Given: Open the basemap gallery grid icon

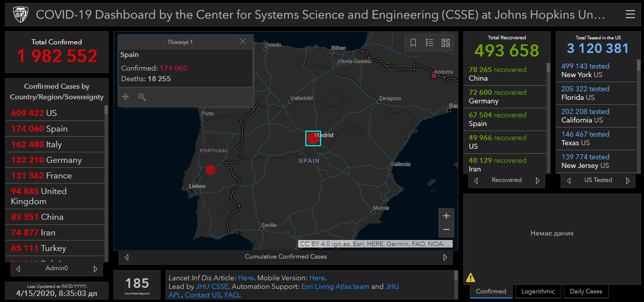Looking at the screenshot, I should pos(446,43).
